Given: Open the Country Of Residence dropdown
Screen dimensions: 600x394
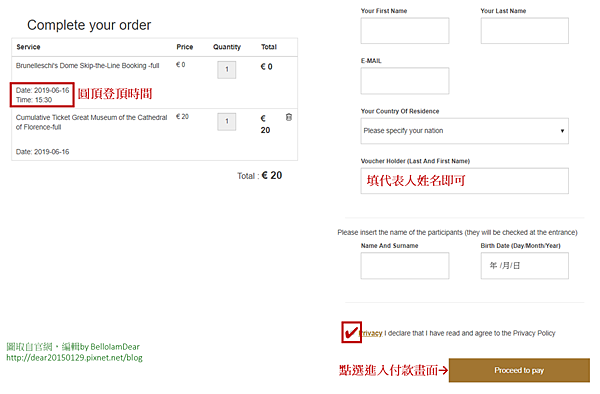Looking at the screenshot, I should [x=464, y=131].
